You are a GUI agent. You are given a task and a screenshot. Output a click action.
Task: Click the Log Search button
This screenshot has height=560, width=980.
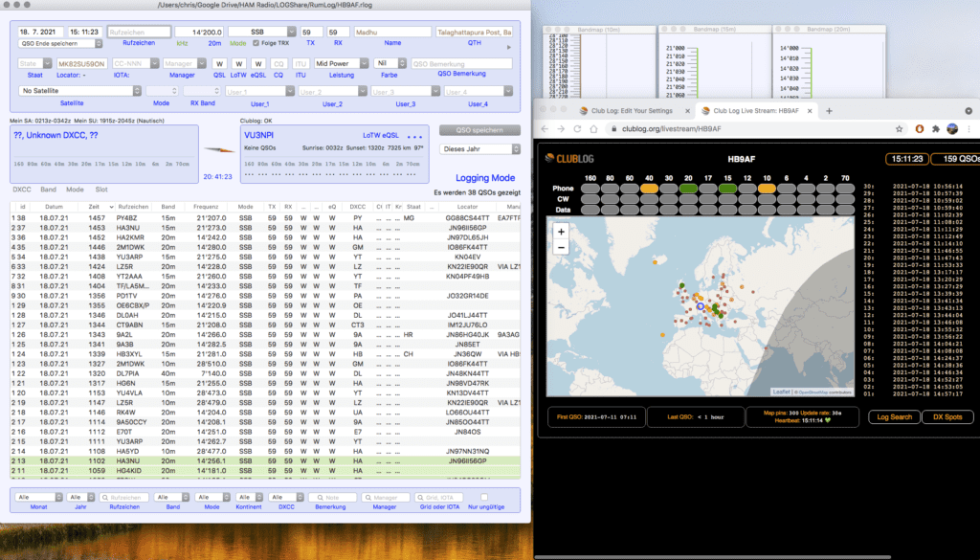coord(894,416)
